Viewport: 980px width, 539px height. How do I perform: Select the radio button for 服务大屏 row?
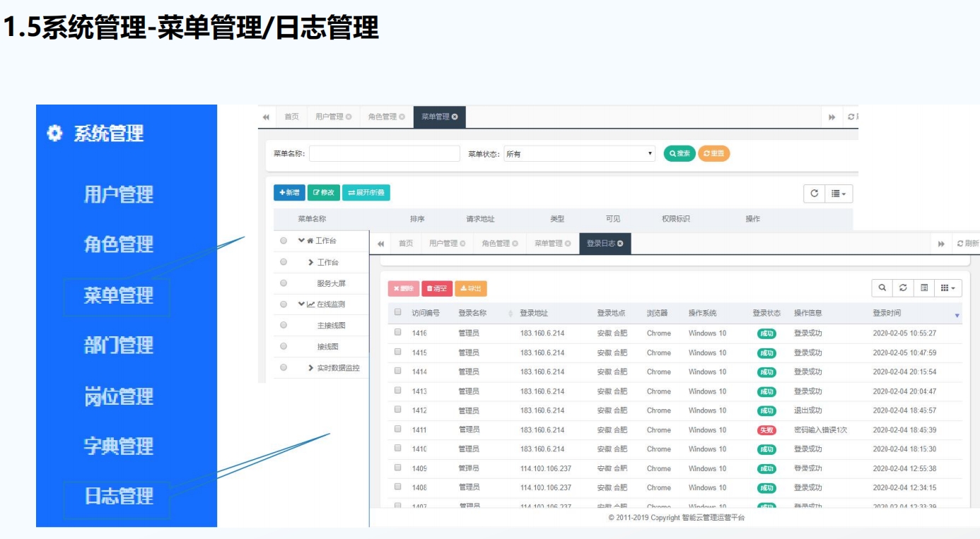284,283
